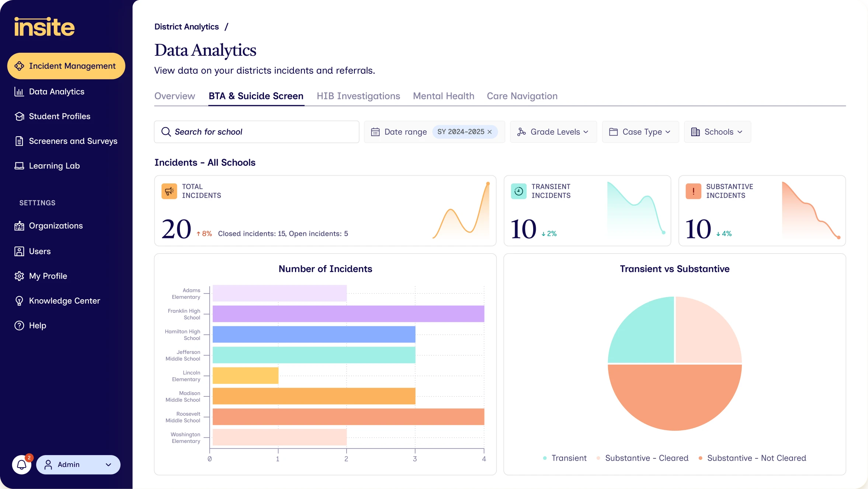Open the Admin account menu
The height and width of the screenshot is (489, 868).
pos(78,465)
